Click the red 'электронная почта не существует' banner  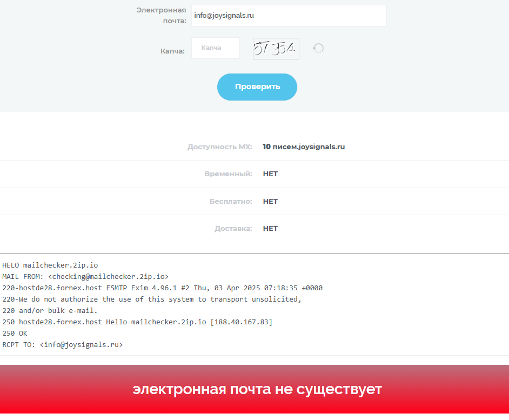[x=254, y=389]
